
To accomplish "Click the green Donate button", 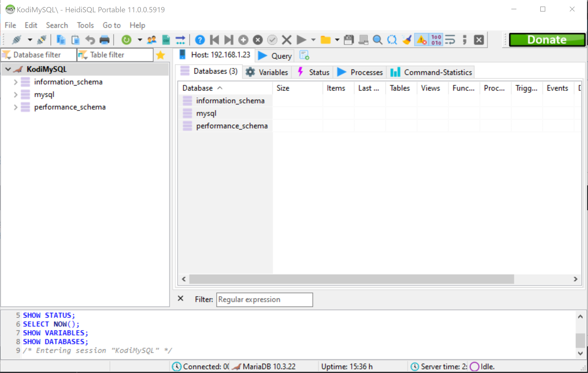I will [547, 40].
